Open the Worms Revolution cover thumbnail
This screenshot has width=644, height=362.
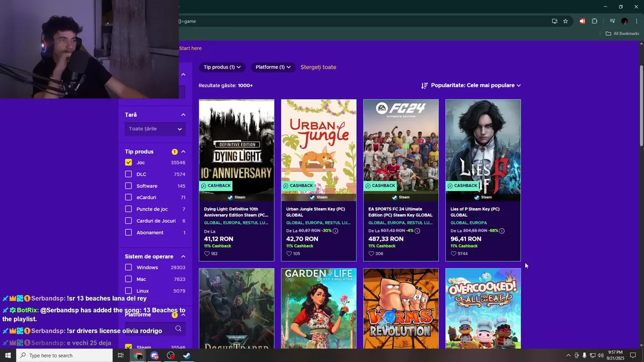point(401,308)
